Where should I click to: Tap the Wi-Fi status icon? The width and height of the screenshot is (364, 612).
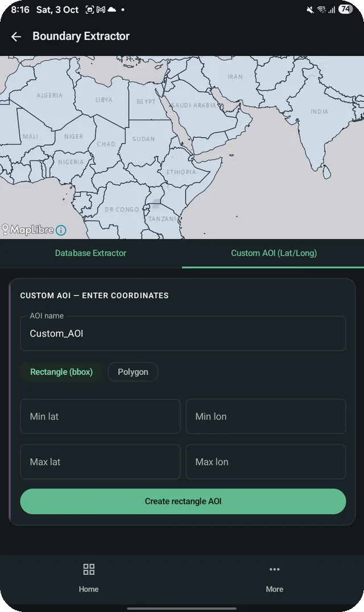coord(321,10)
